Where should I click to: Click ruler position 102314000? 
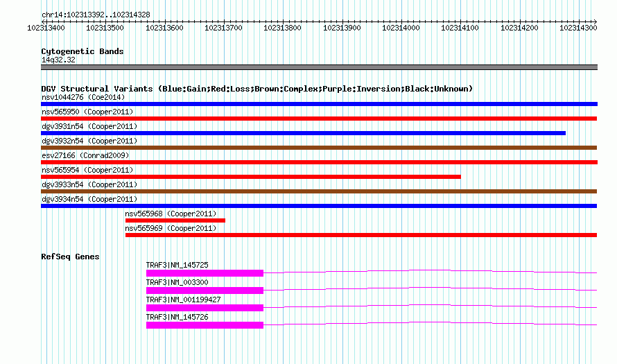[x=401, y=28]
